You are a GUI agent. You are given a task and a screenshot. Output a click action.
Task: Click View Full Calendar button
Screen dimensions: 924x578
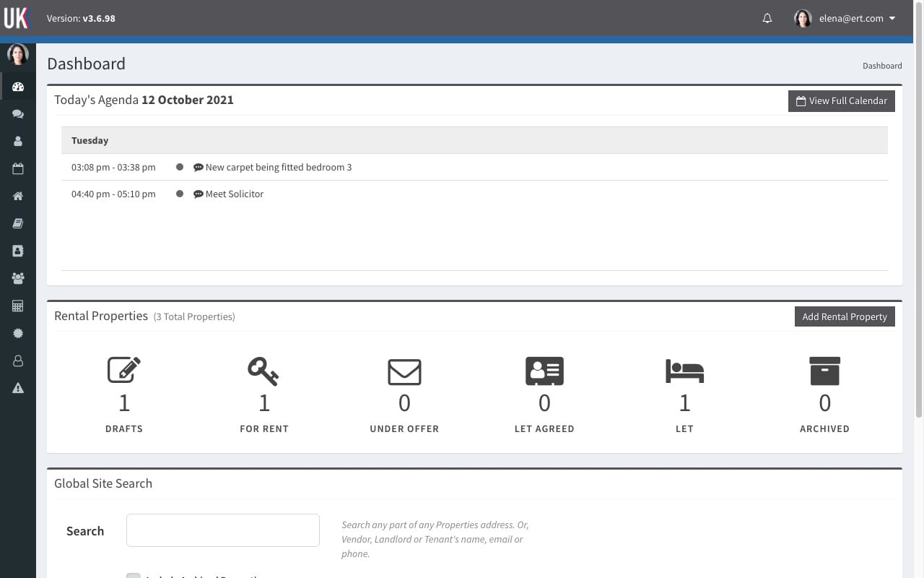point(841,101)
